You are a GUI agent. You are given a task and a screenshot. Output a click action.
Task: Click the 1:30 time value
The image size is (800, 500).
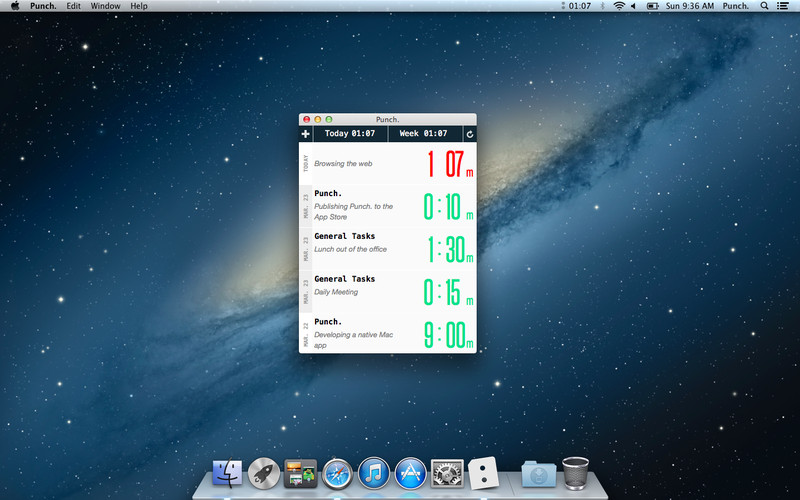click(450, 249)
